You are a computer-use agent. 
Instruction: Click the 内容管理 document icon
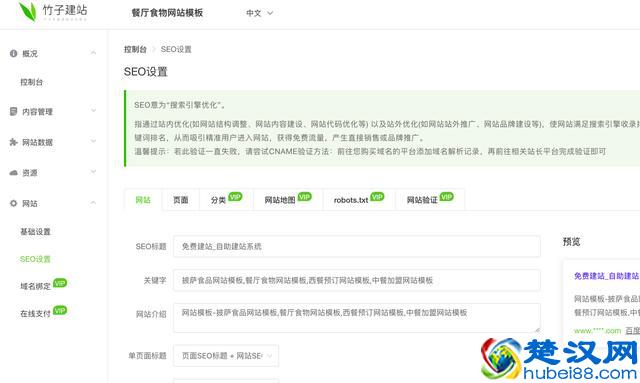13,111
